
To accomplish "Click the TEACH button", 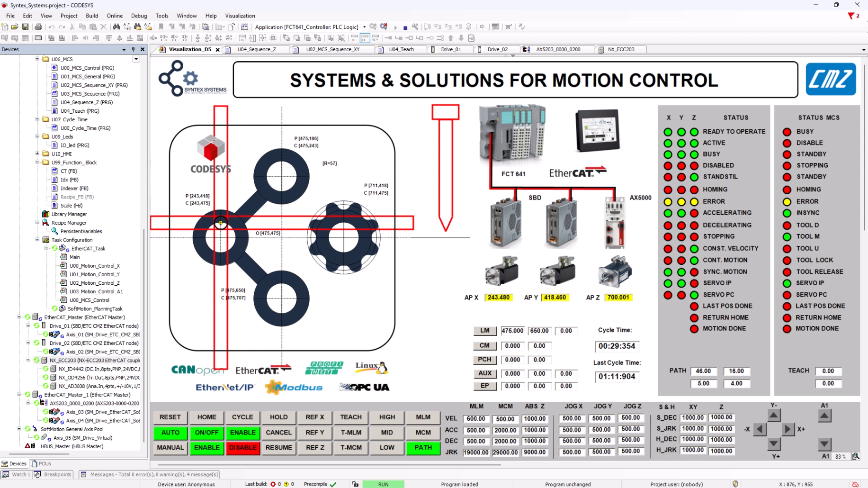I will click(x=351, y=417).
